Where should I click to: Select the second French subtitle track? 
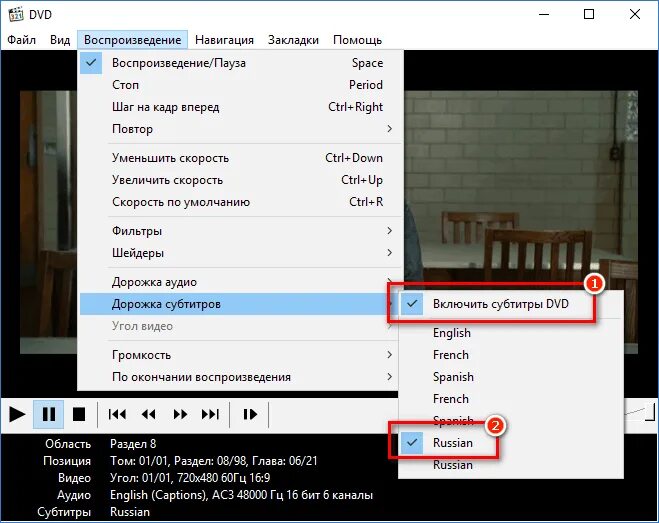(510, 399)
